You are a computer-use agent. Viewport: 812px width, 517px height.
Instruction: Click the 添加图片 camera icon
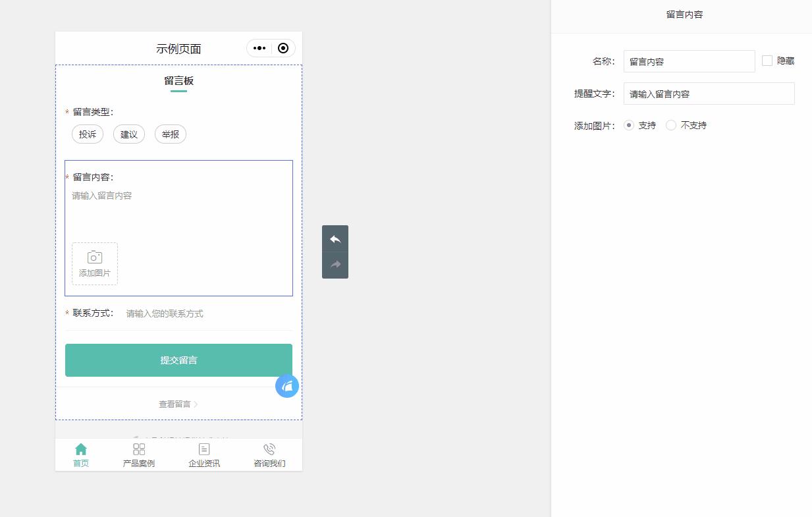pos(94,257)
